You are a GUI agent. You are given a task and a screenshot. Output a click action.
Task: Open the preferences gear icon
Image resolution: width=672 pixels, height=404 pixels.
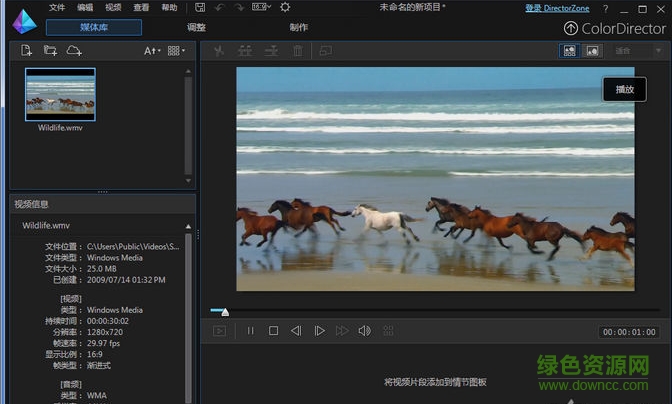tap(285, 7)
